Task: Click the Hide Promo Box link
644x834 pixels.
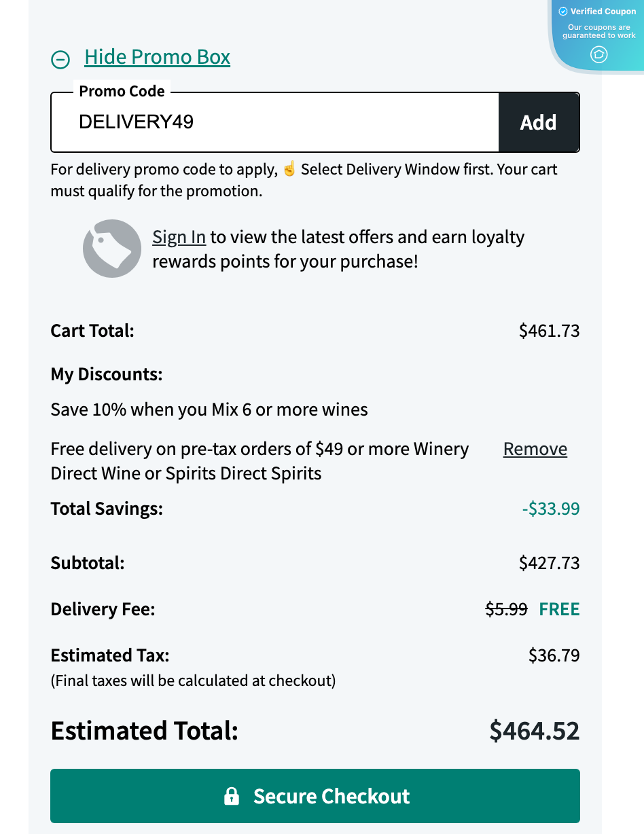Action: [x=157, y=57]
